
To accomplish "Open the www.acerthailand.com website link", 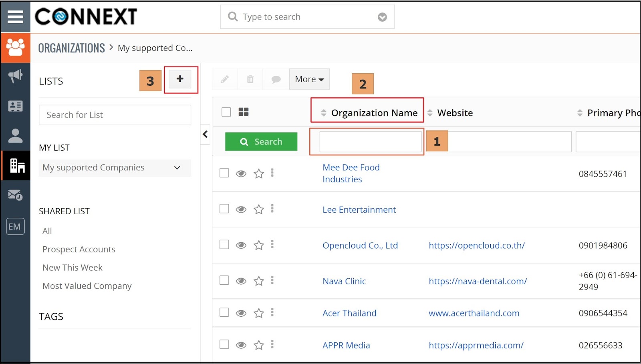I will [x=474, y=313].
